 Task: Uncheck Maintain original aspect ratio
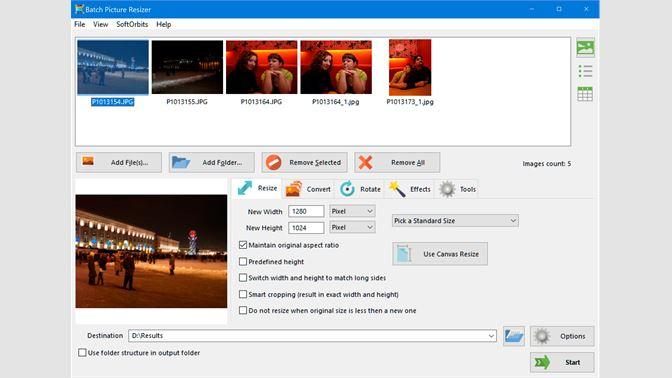click(243, 245)
